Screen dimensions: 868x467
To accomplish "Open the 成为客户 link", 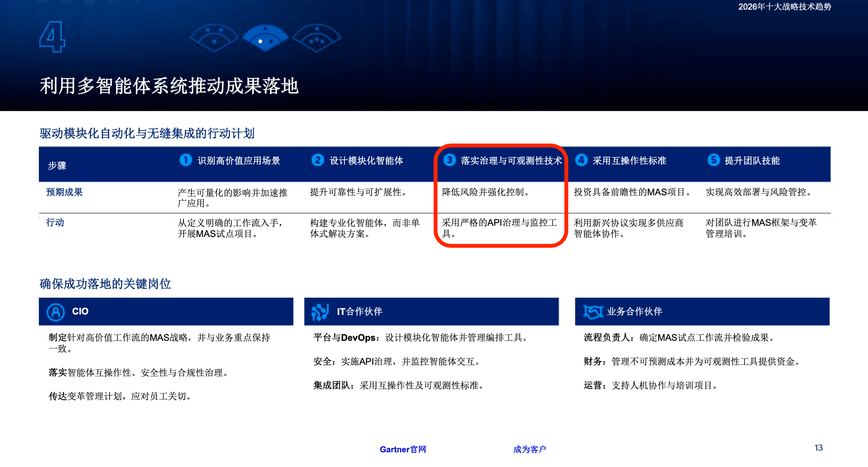I will [529, 449].
